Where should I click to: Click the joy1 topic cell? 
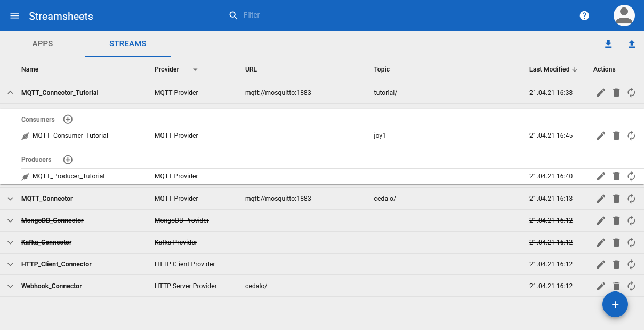point(380,136)
